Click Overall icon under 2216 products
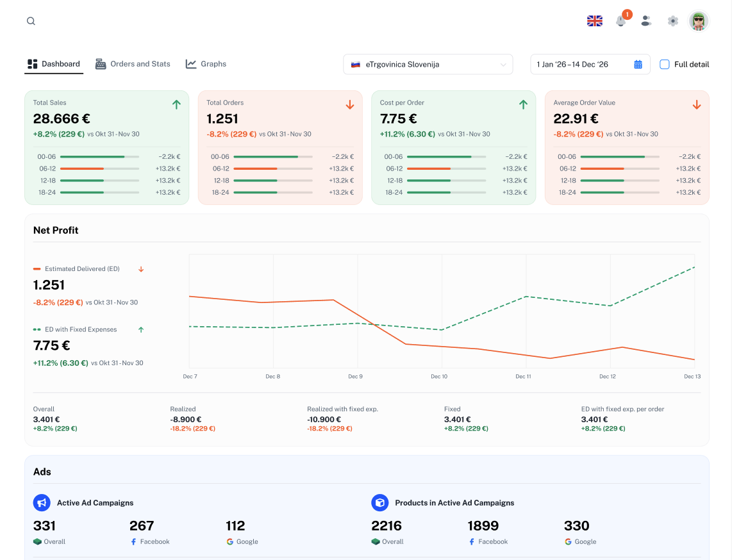The height and width of the screenshot is (560, 732). coord(376,541)
